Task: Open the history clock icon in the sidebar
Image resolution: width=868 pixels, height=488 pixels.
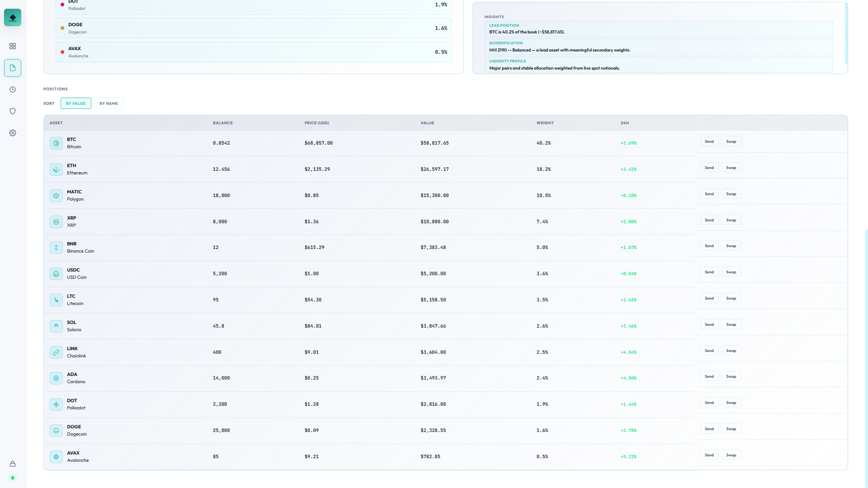Action: coord(13,89)
